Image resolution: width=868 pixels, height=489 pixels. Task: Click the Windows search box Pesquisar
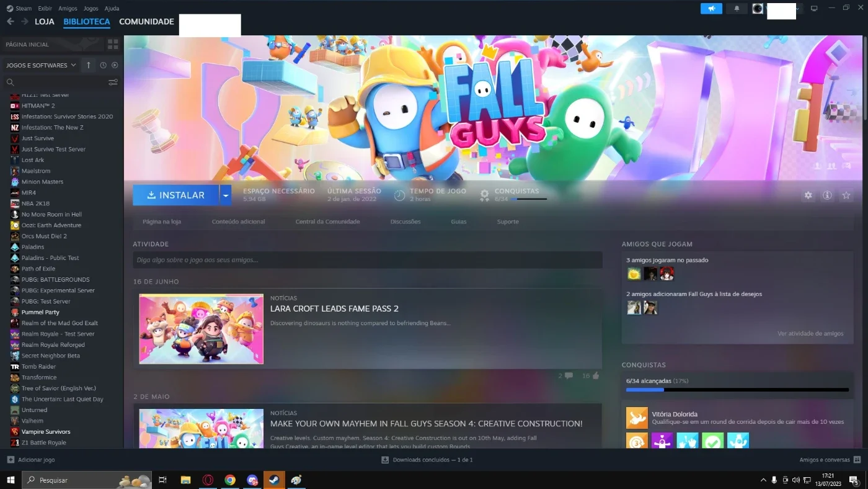(87, 480)
